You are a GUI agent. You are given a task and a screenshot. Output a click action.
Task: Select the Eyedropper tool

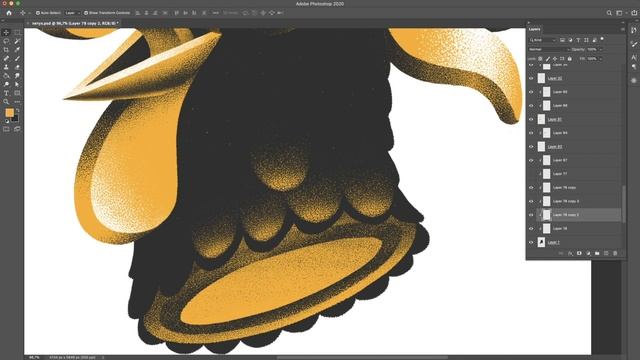pyautogui.click(x=17, y=50)
